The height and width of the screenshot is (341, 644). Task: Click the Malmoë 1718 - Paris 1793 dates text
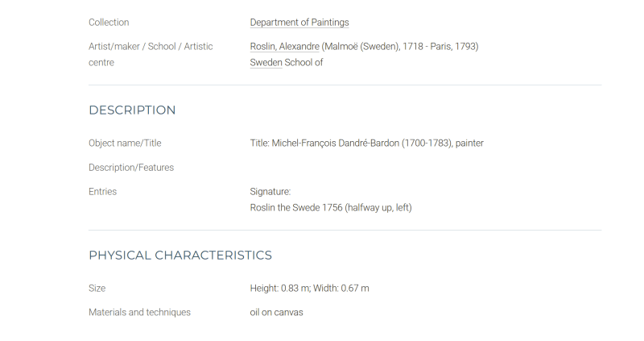click(400, 47)
